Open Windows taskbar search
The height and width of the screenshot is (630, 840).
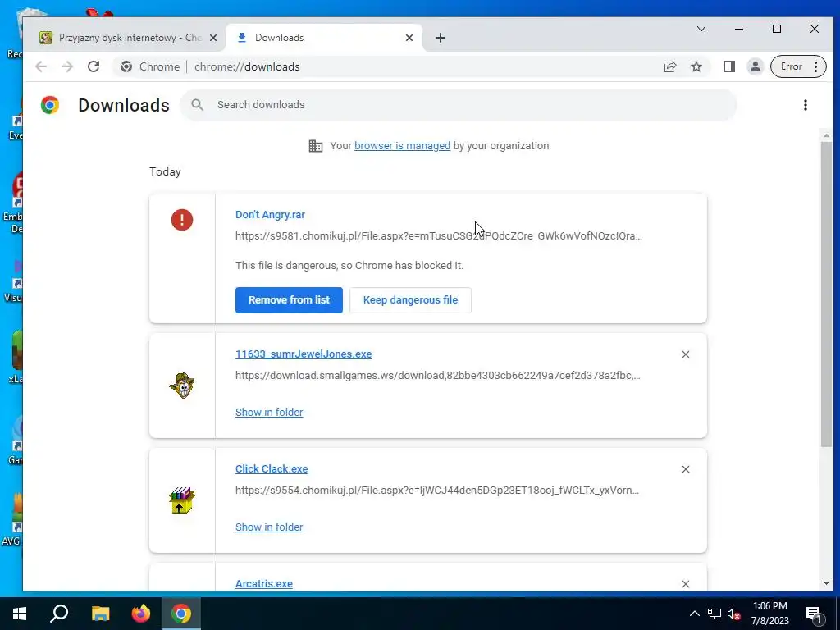[x=59, y=614]
